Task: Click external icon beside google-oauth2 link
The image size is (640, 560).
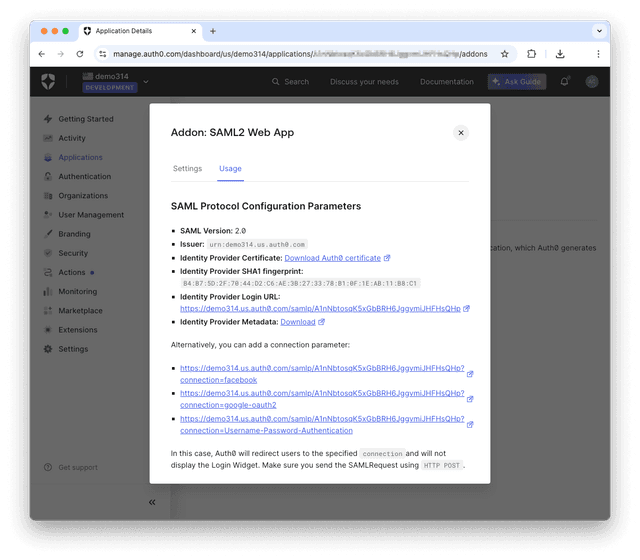Action: (470, 399)
